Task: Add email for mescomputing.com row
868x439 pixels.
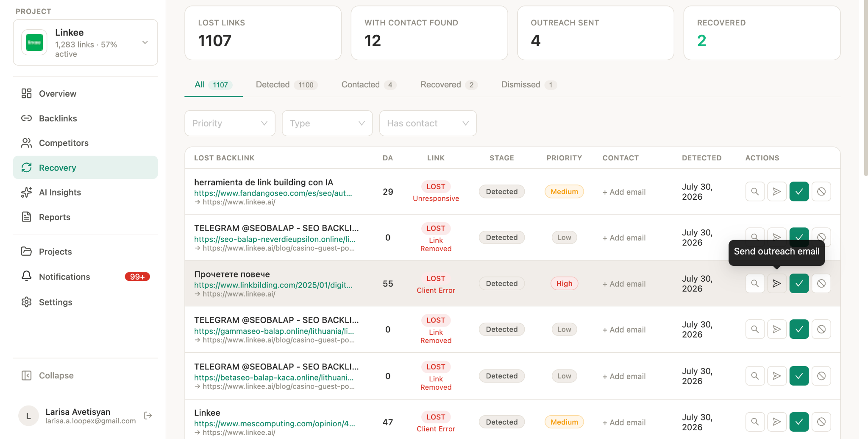Action: click(624, 422)
